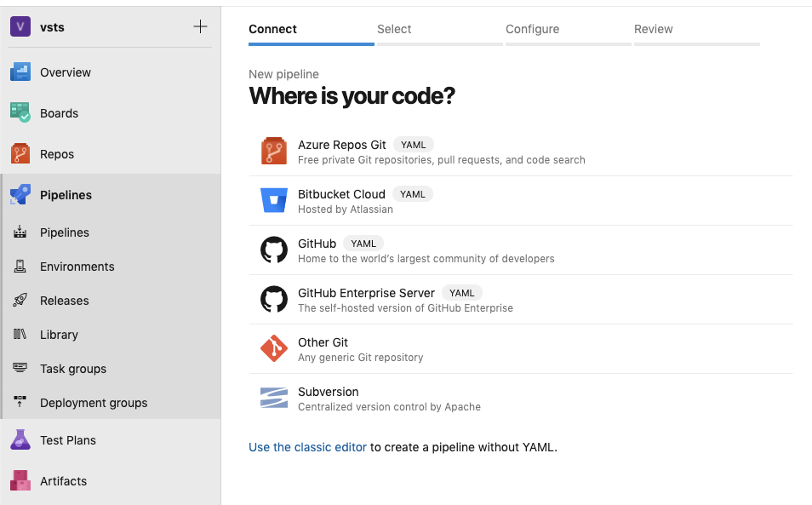This screenshot has height=505, width=812.
Task: Click the plus button next to vsts
Action: (200, 27)
